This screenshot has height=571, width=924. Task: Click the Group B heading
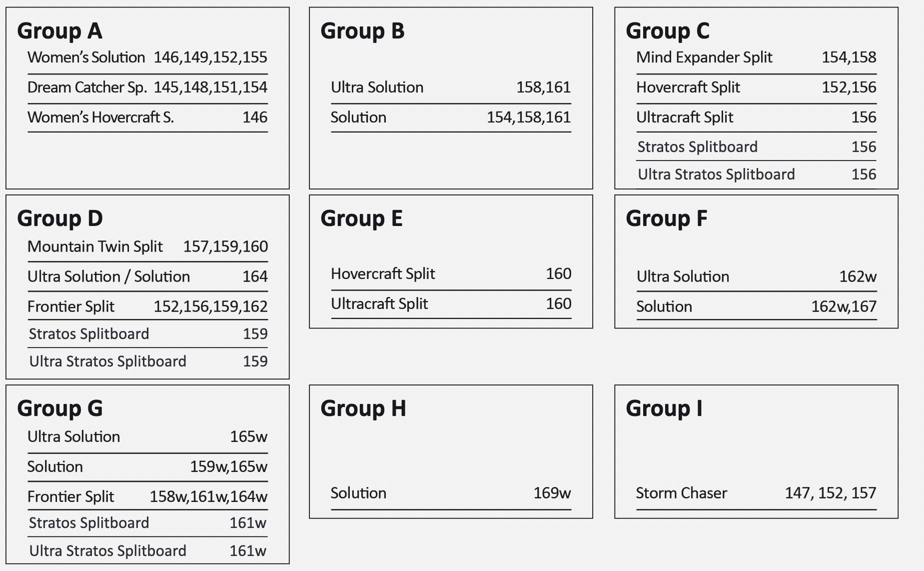362,31
